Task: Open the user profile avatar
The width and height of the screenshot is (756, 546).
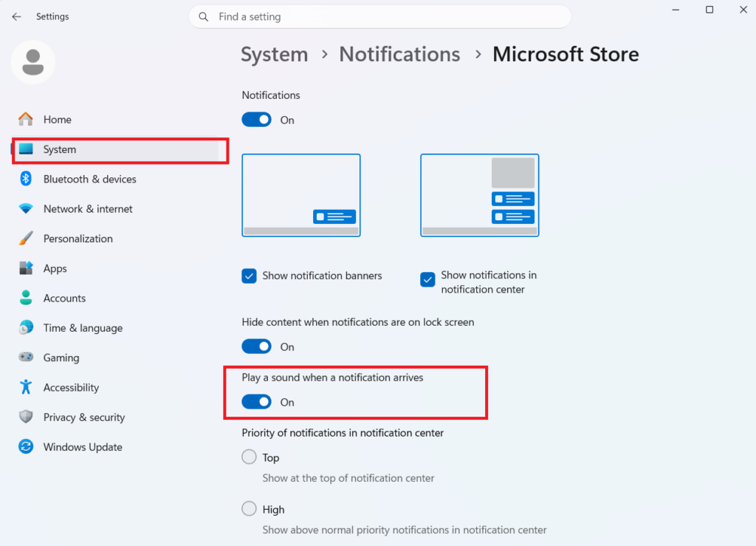Action: pos(32,62)
